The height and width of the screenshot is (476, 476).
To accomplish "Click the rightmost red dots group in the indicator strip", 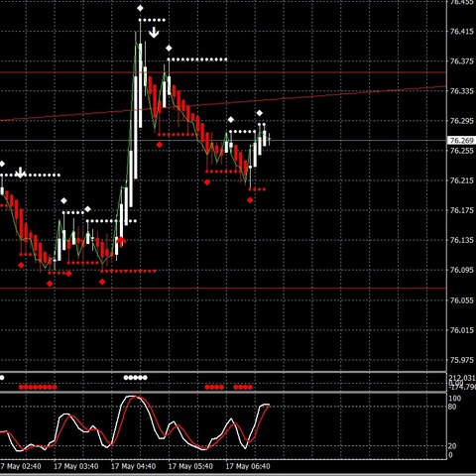I will pyautogui.click(x=243, y=387).
